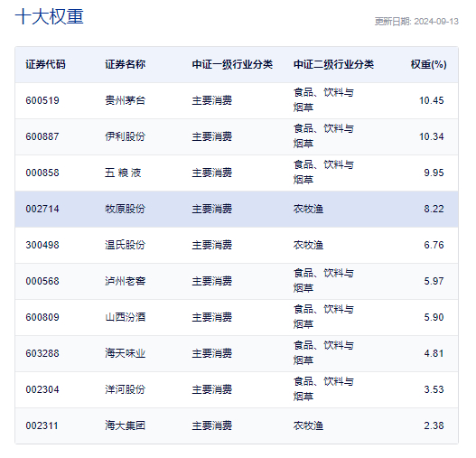Click 食品、饮料与烟草 in the 贵州茅台 row
476x458 pixels.
pyautogui.click(x=323, y=100)
